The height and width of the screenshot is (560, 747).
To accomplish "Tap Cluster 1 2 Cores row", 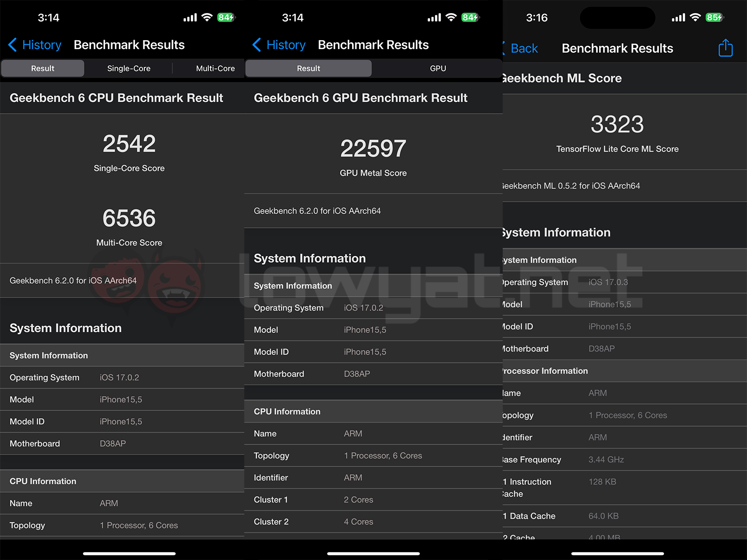I will click(373, 499).
